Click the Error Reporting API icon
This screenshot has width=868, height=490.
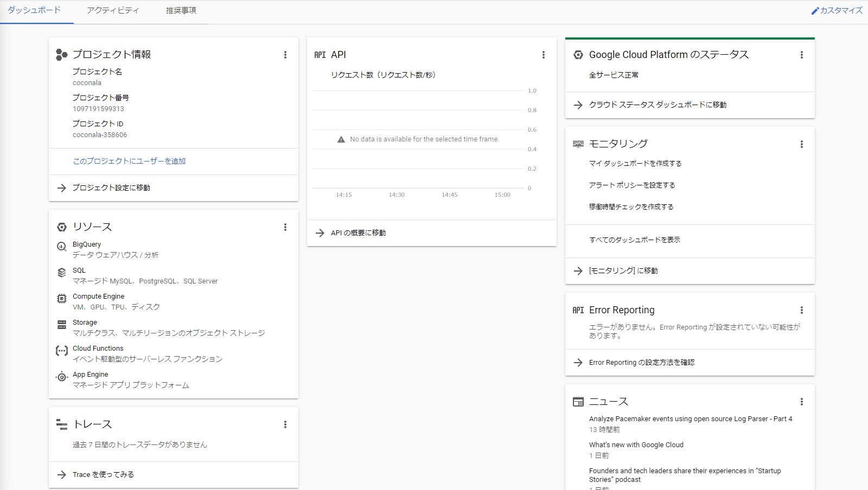[577, 310]
